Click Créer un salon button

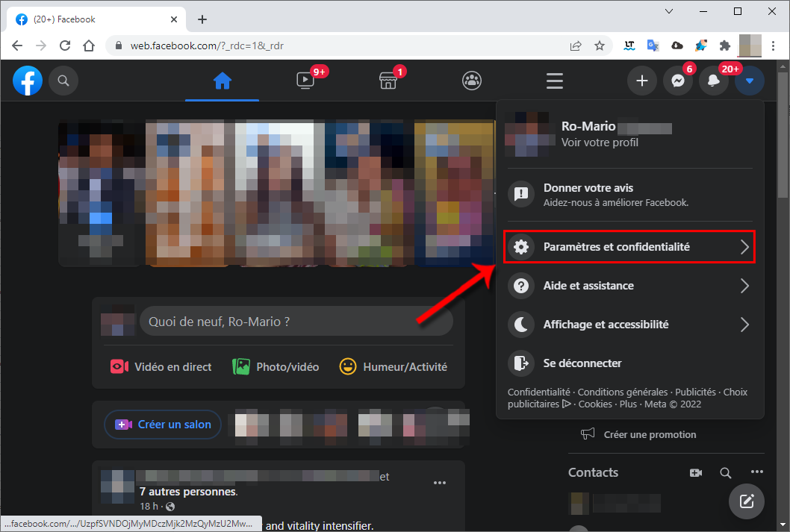163,425
